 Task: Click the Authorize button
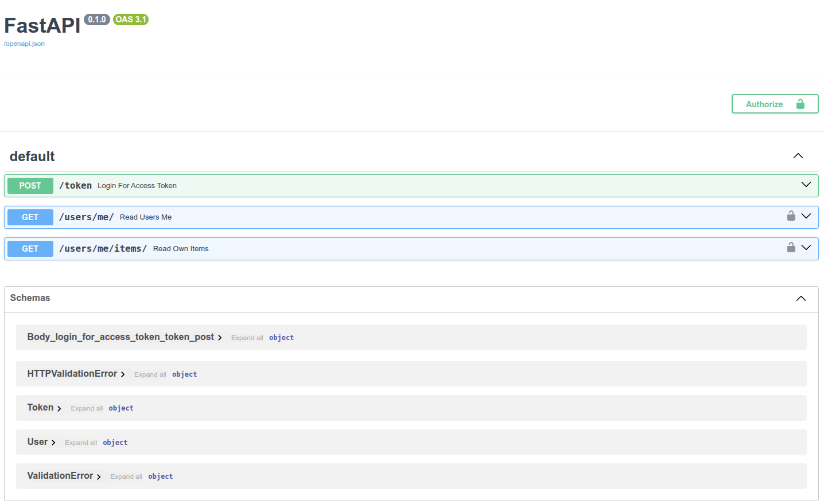775,104
